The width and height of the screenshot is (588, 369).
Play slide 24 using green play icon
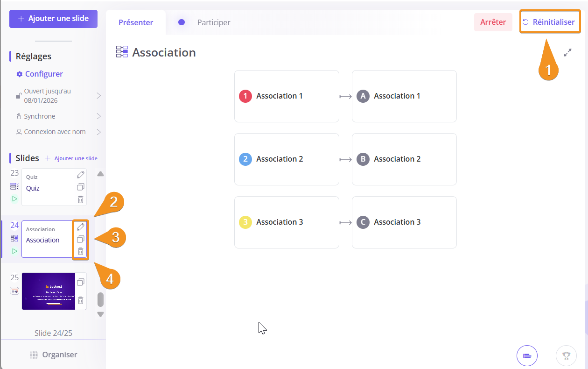tap(14, 251)
